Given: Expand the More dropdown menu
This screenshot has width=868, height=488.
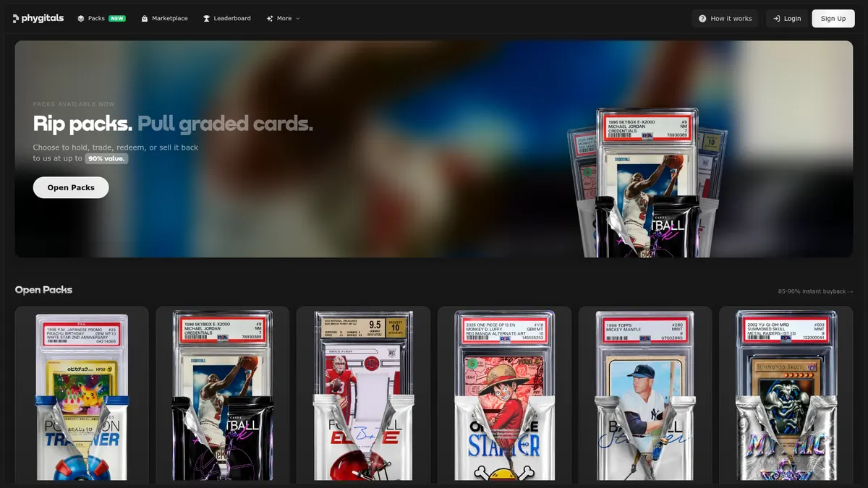Looking at the screenshot, I should (x=283, y=18).
